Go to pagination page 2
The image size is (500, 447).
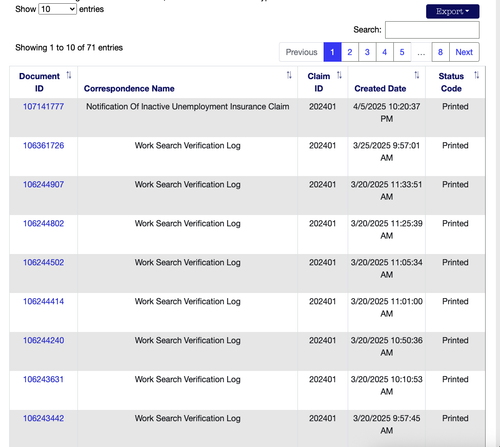coord(350,52)
